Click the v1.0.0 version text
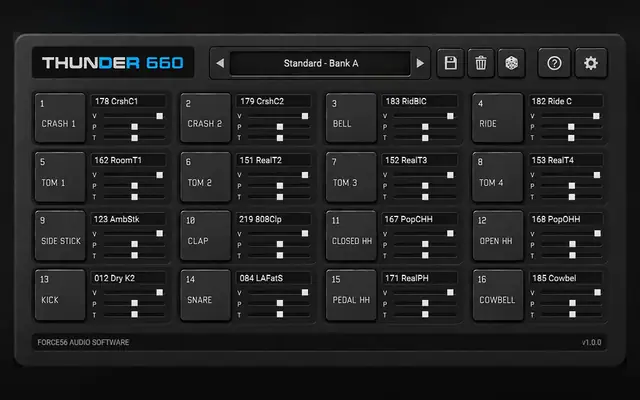Image resolution: width=640 pixels, height=400 pixels. point(591,342)
